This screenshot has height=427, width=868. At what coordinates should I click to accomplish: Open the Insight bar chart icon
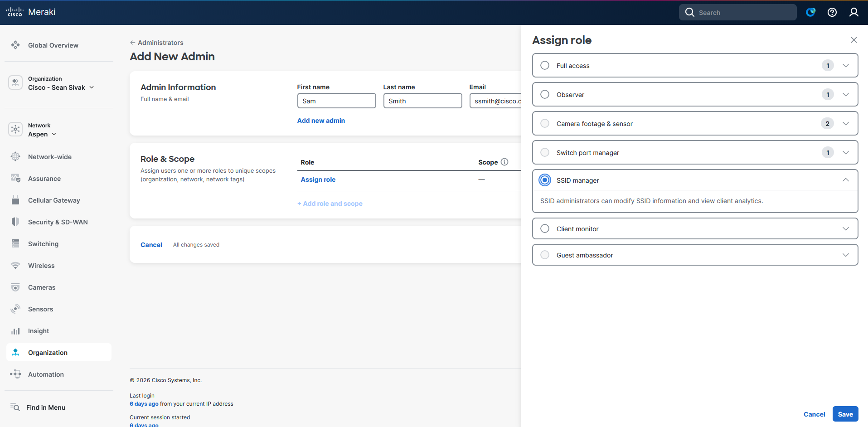15,331
